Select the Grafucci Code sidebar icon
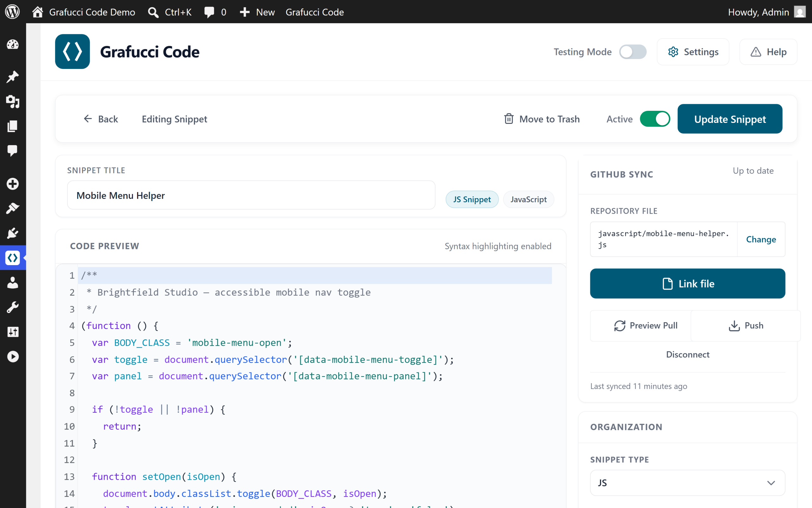 pos(13,258)
